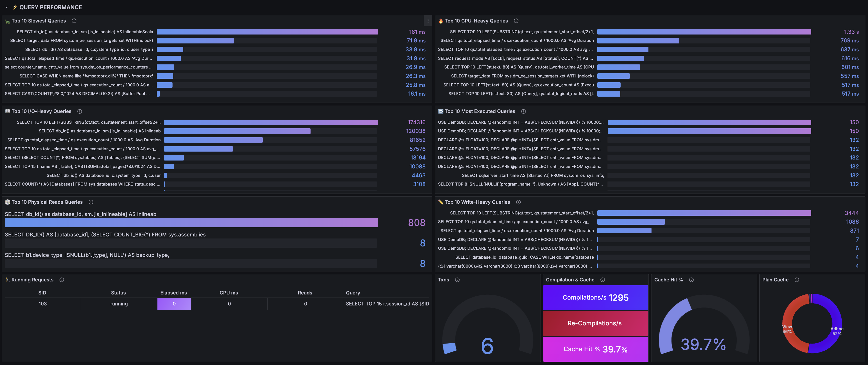Sort Running Requests by Query column header
The image size is (868, 365).
pyautogui.click(x=353, y=293)
